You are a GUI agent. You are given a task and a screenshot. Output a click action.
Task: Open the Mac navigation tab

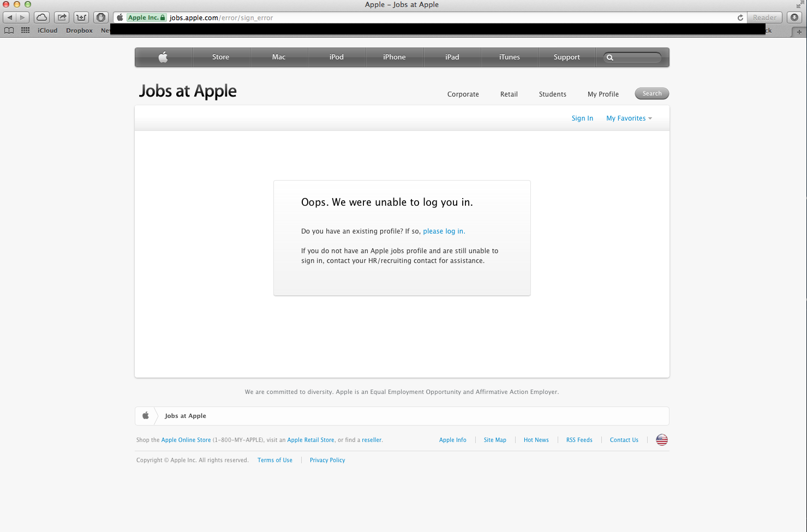click(279, 57)
